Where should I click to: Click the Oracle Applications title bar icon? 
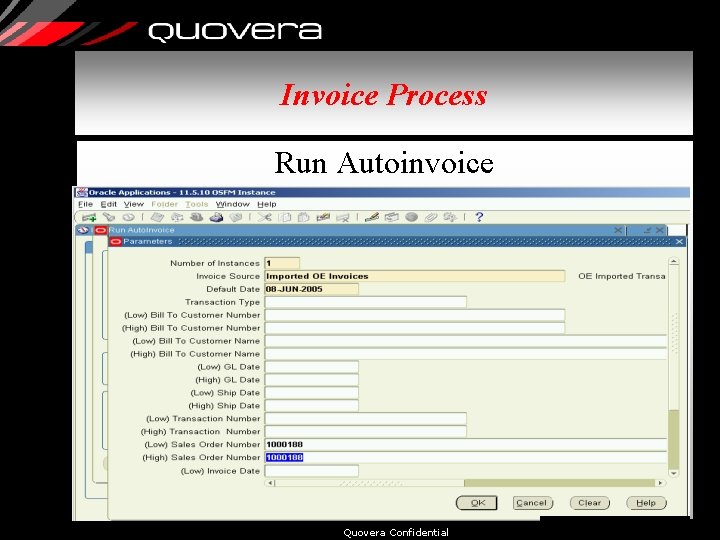point(82,192)
